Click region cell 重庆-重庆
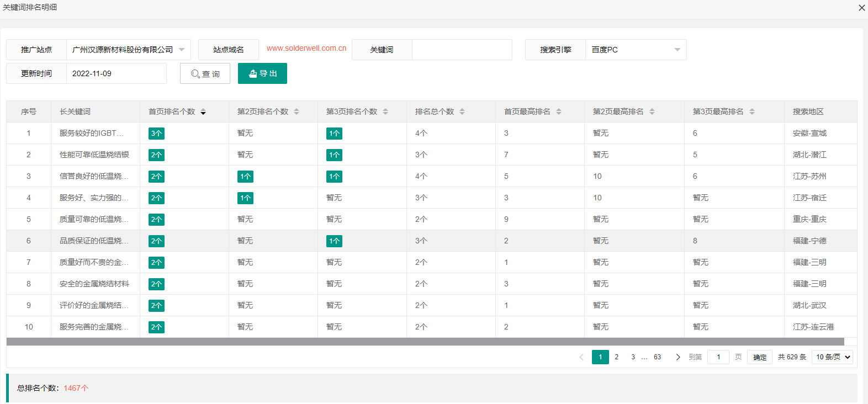Screen dimensions: 868x404 809,219
